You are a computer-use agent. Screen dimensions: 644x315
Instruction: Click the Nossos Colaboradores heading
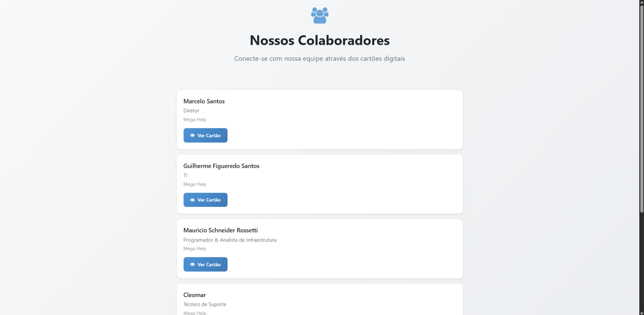click(x=319, y=40)
